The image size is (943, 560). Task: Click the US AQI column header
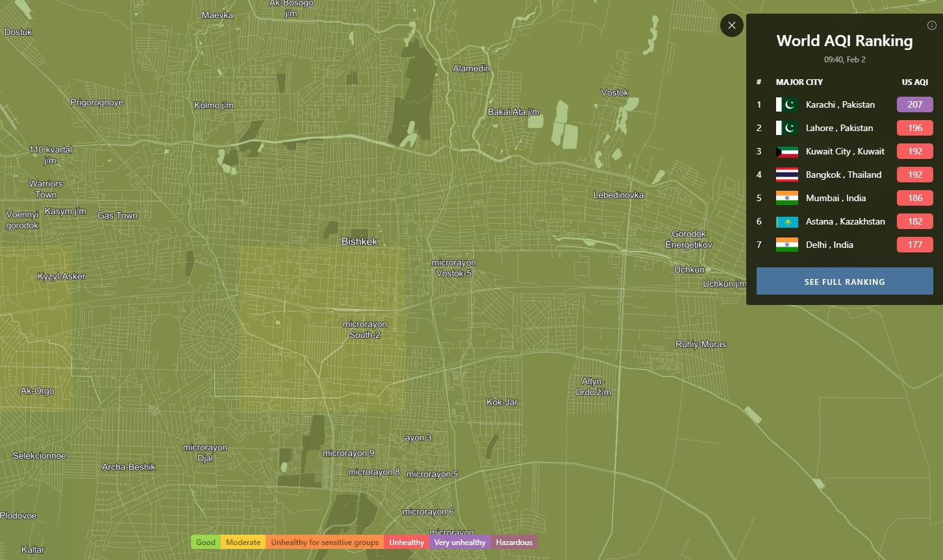pos(914,82)
